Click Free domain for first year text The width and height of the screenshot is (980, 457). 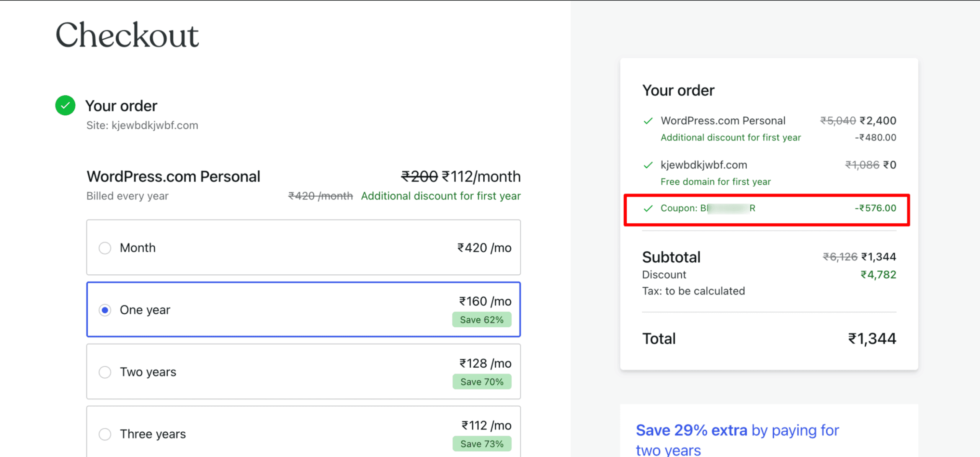coord(715,182)
